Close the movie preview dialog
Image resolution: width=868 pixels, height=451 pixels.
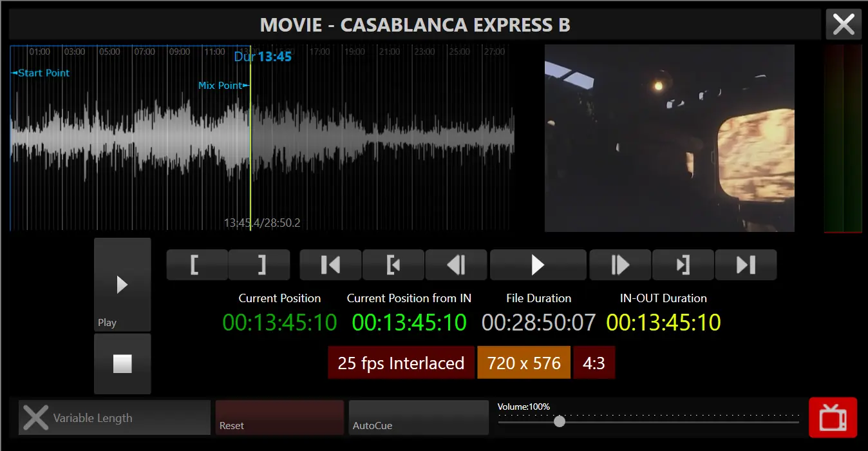(x=844, y=24)
